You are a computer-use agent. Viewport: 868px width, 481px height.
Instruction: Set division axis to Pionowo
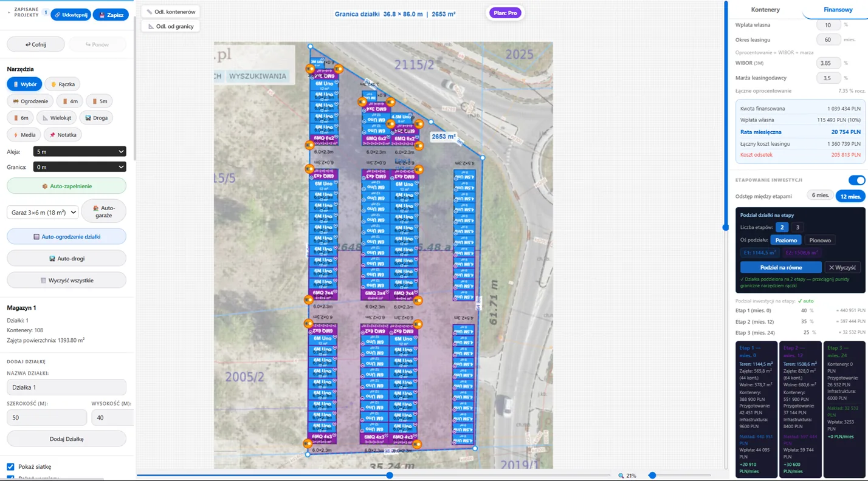(820, 240)
